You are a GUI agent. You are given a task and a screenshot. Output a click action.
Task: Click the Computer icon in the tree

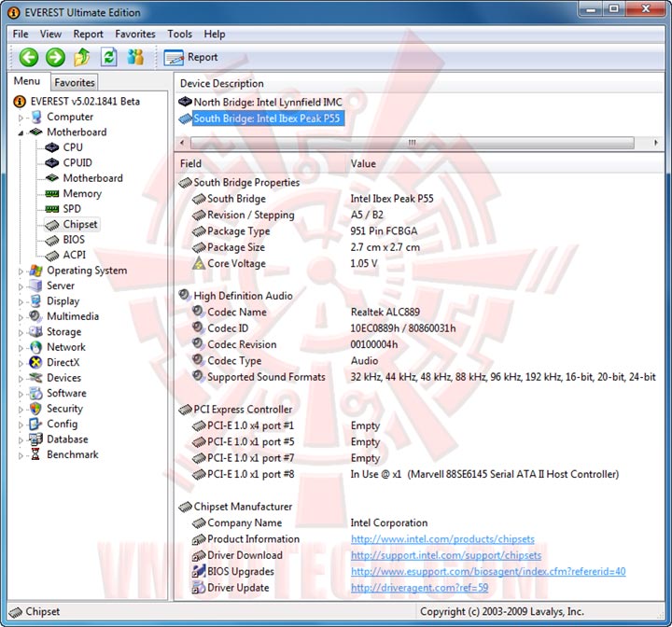coord(36,117)
